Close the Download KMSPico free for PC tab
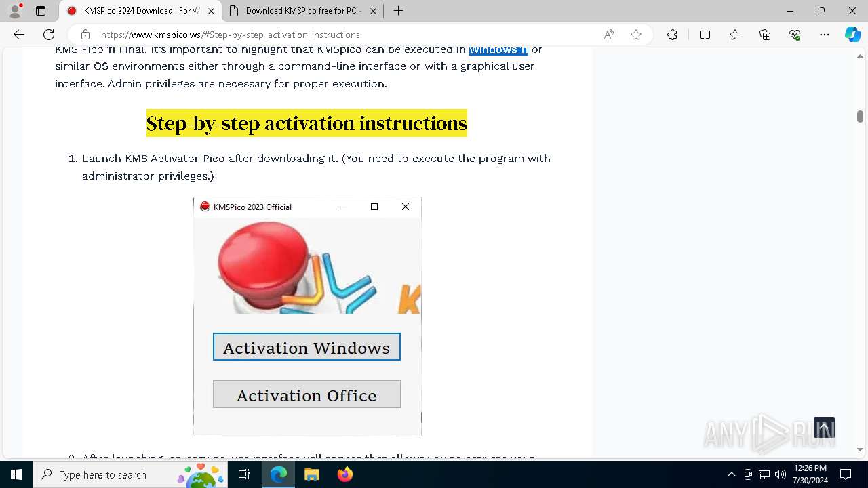 tap(373, 11)
